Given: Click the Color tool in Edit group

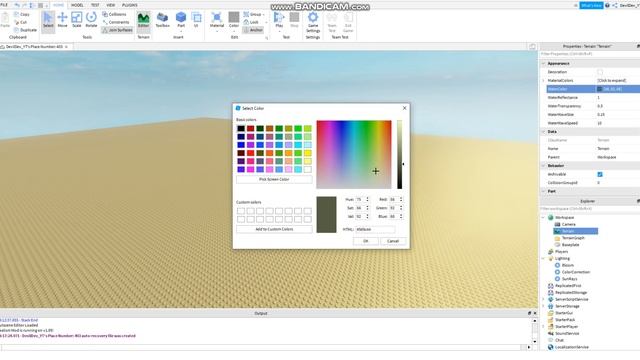Looking at the screenshot, I should tap(234, 20).
